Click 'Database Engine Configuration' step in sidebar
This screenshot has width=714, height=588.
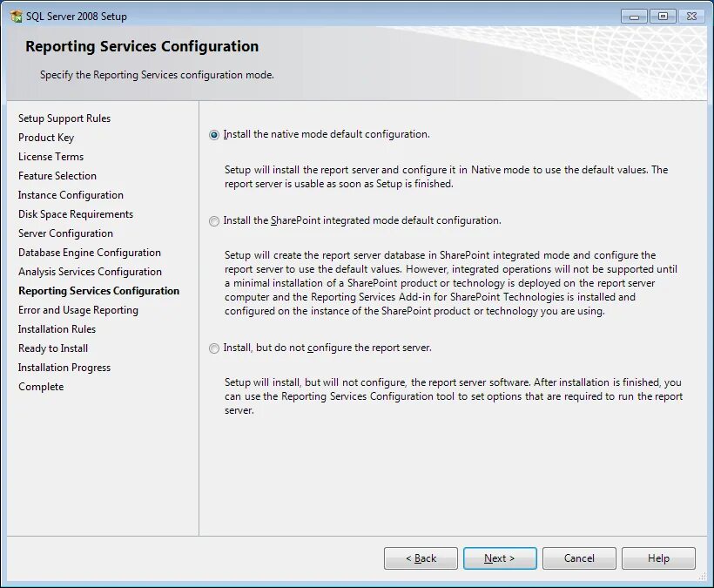[x=89, y=253]
